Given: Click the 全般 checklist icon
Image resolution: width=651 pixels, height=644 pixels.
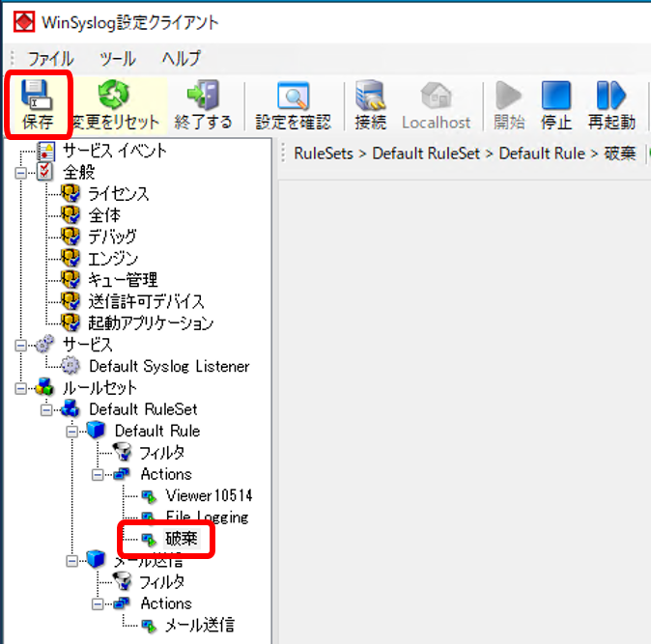Looking at the screenshot, I should click(44, 172).
